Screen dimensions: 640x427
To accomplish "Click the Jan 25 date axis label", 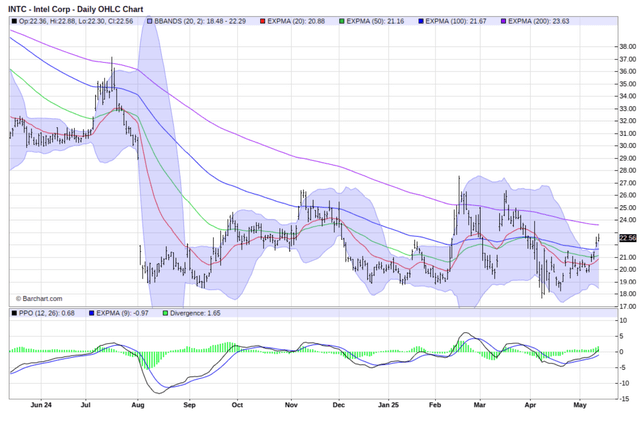I will (388, 405).
